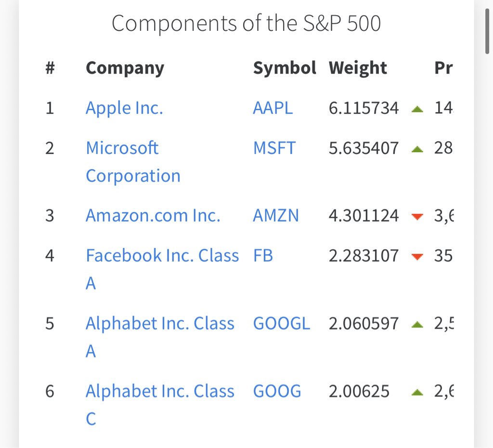Click the green up arrow beside Apple's weight
The image size is (493, 448).
417,109
